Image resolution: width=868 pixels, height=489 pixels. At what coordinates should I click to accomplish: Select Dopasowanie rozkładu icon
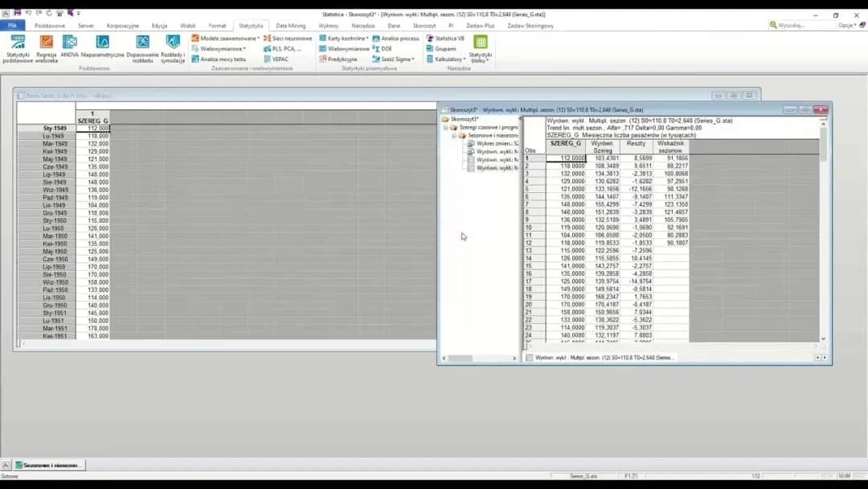point(142,47)
